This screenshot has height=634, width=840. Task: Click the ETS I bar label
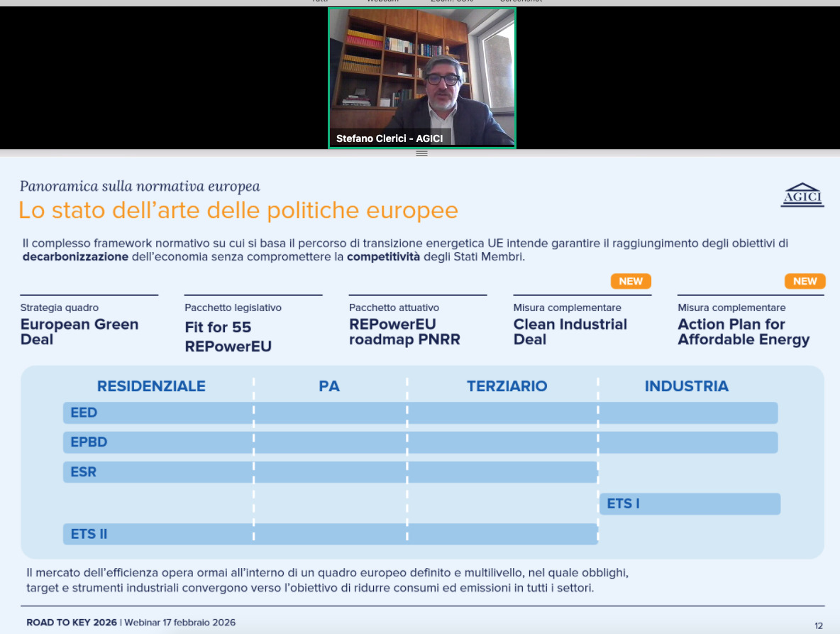click(623, 504)
